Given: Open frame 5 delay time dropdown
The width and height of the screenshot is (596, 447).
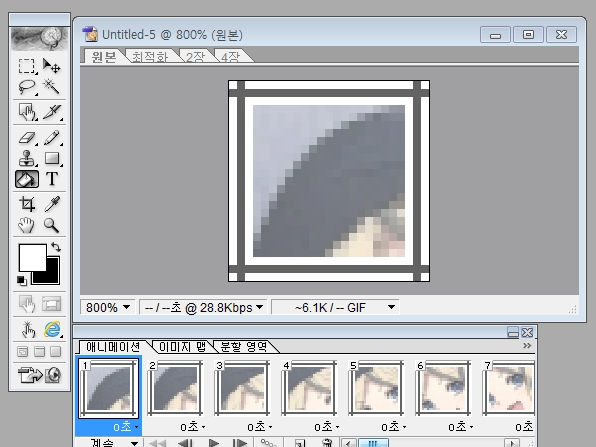Looking at the screenshot, I should pyautogui.click(x=393, y=427).
